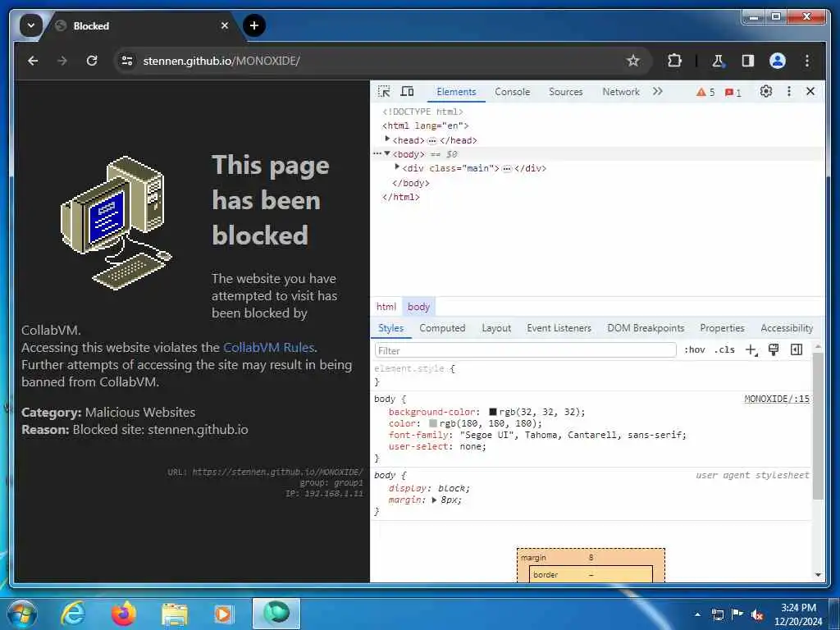840x630 pixels.
Task: Switch to the Network panel tab
Action: (620, 92)
